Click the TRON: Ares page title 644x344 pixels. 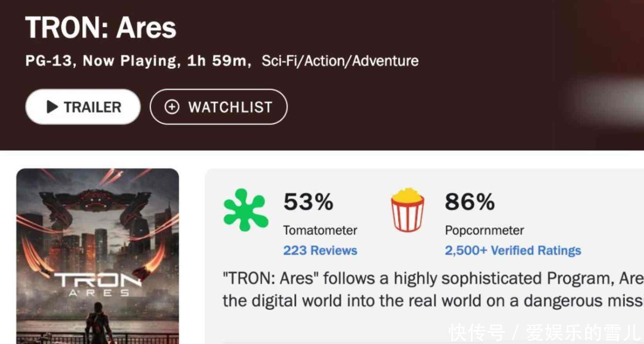click(101, 28)
